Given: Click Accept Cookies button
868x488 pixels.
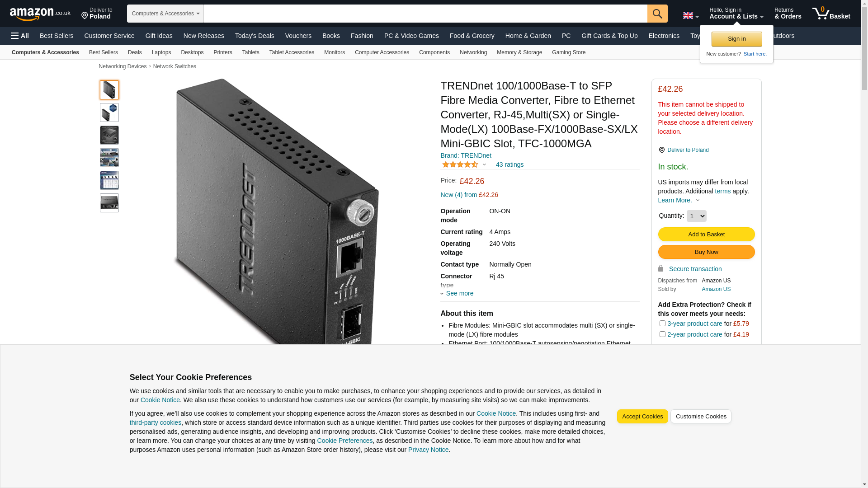Looking at the screenshot, I should tap(642, 417).
